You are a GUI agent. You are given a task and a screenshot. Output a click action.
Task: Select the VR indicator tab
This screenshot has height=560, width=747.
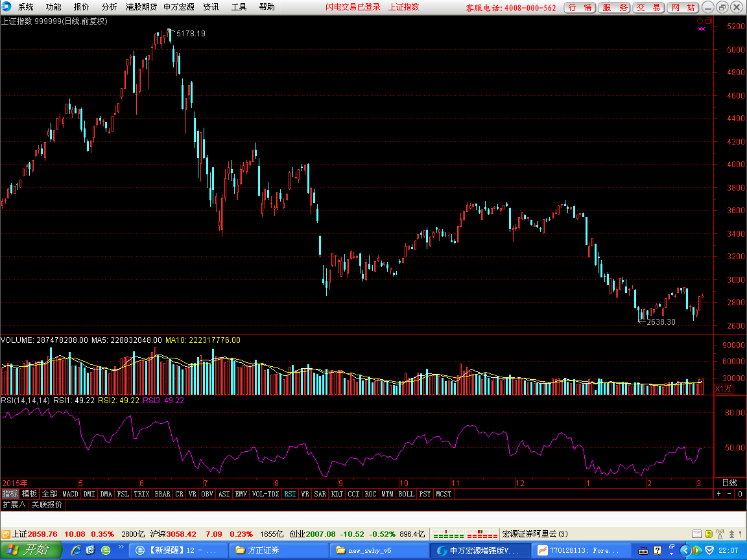tap(193, 495)
